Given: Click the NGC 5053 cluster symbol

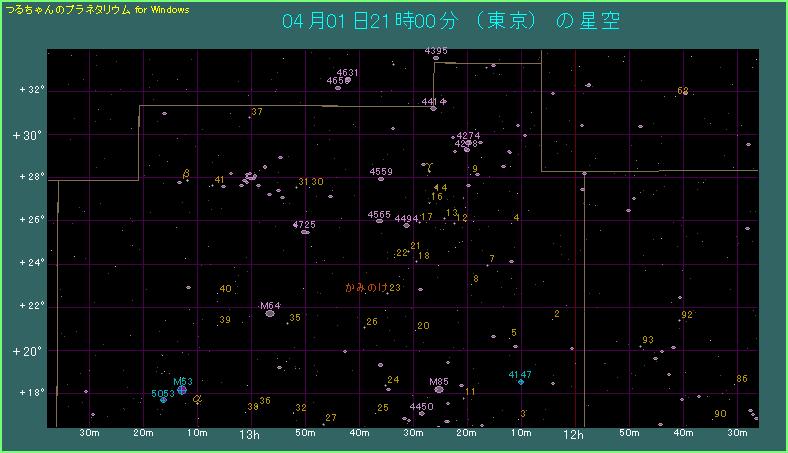Looking at the screenshot, I should click(163, 399).
